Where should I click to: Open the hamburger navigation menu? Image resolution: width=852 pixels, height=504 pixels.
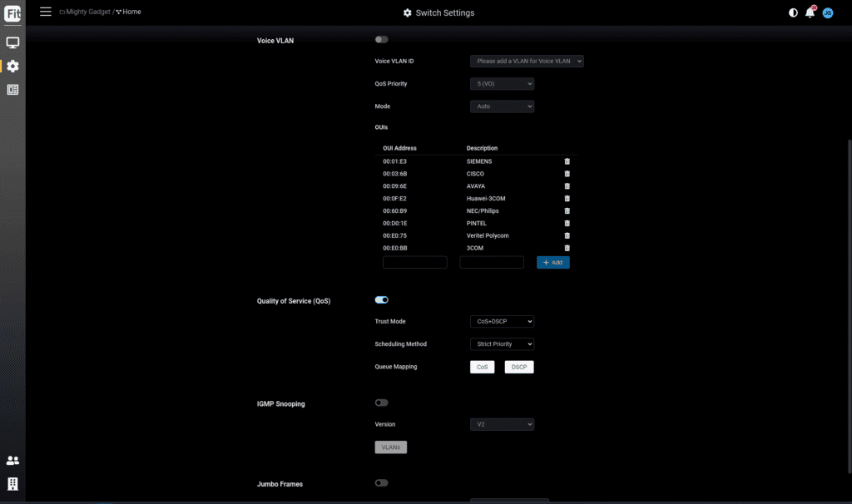coord(46,12)
